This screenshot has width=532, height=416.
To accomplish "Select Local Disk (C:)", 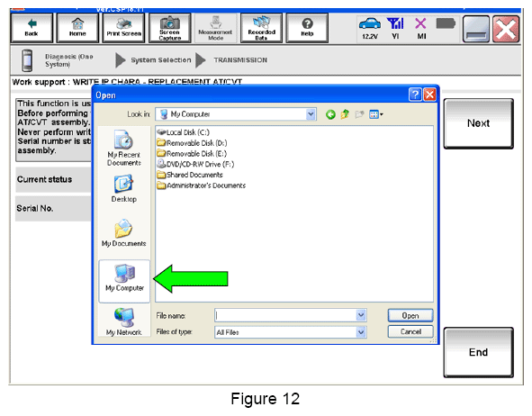I will click(184, 132).
